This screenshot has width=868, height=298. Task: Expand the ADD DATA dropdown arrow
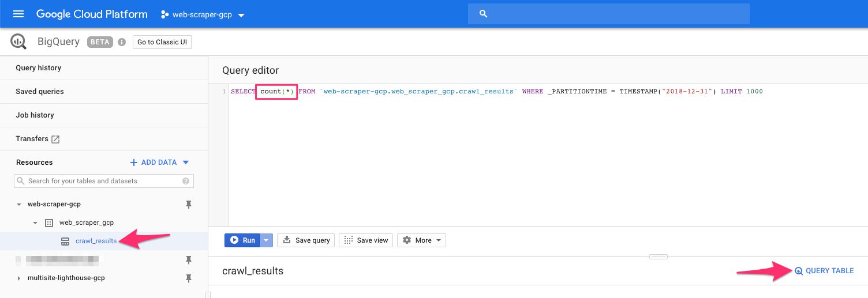(x=185, y=163)
